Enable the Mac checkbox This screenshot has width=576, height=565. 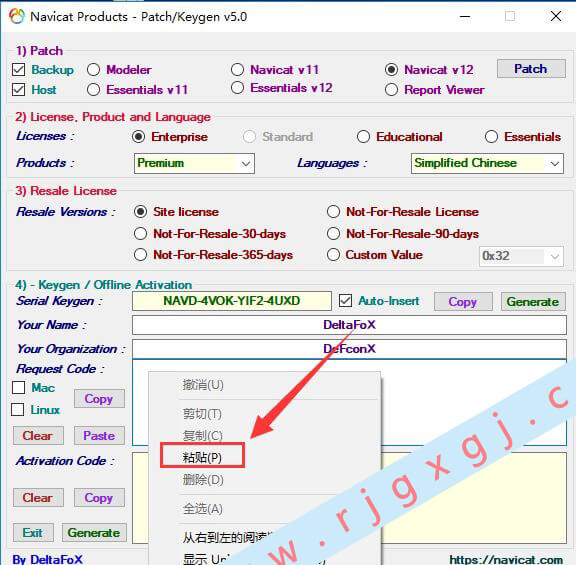[x=18, y=387]
